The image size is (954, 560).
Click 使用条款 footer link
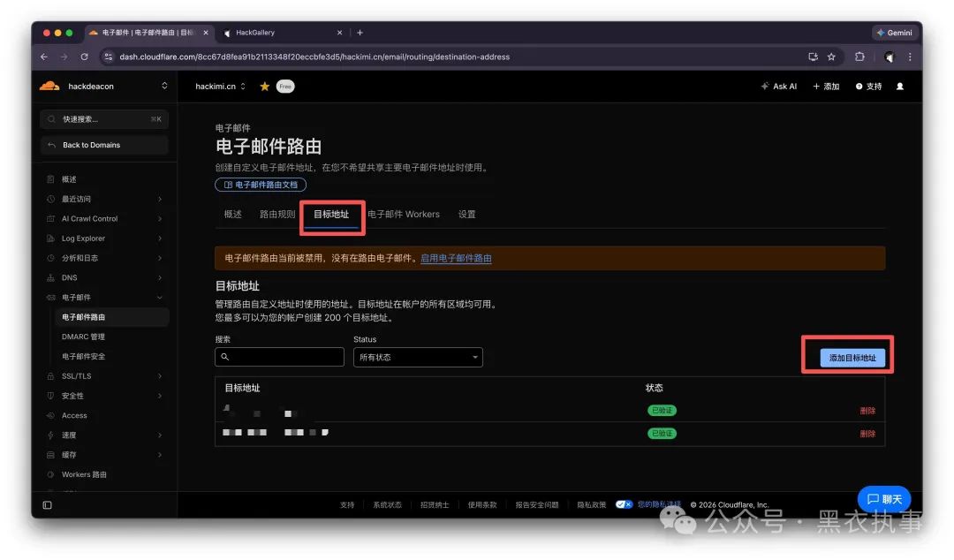click(482, 505)
